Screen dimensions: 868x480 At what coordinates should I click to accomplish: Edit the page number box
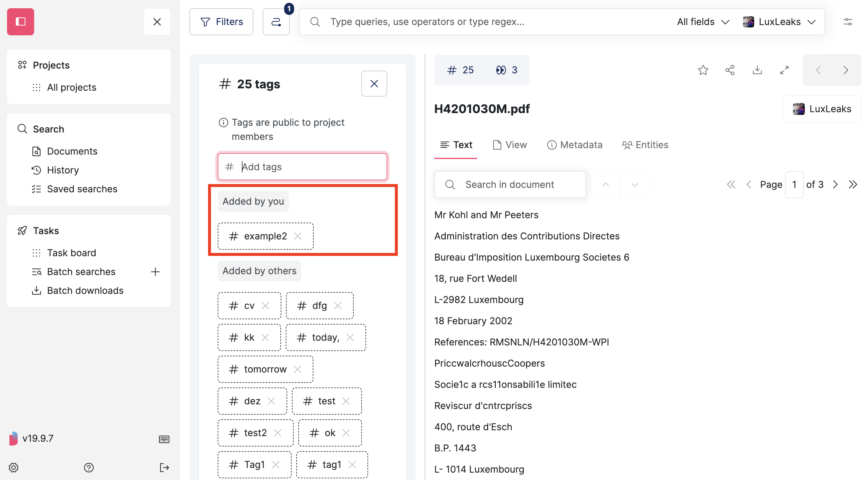[x=794, y=185]
